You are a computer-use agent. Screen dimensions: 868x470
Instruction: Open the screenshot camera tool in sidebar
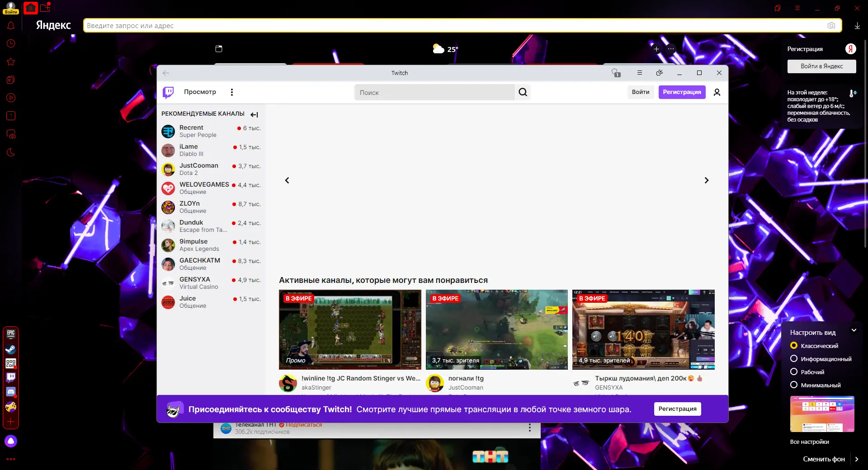[11, 134]
